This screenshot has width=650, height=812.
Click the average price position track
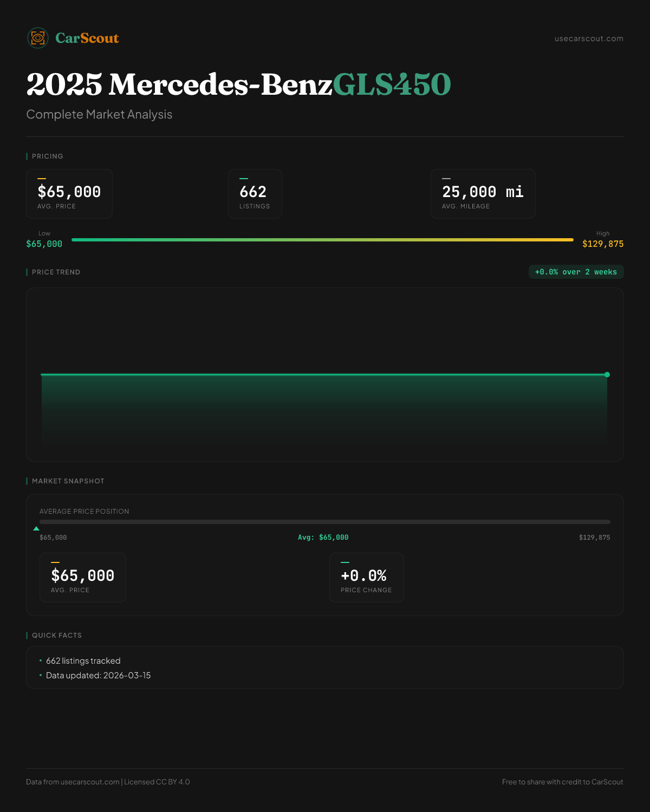pos(325,522)
